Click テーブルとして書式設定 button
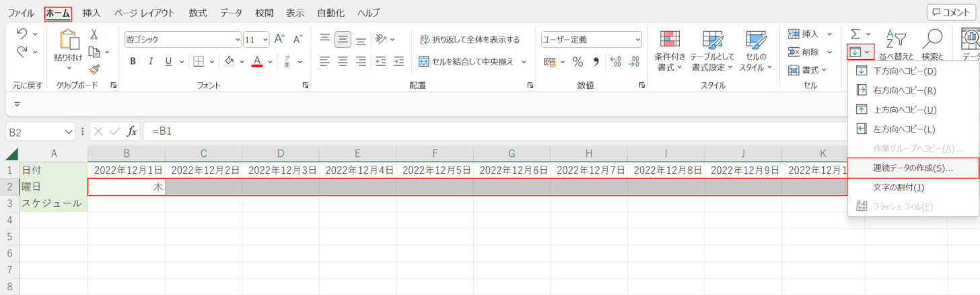The width and height of the screenshot is (980, 295). [713, 51]
